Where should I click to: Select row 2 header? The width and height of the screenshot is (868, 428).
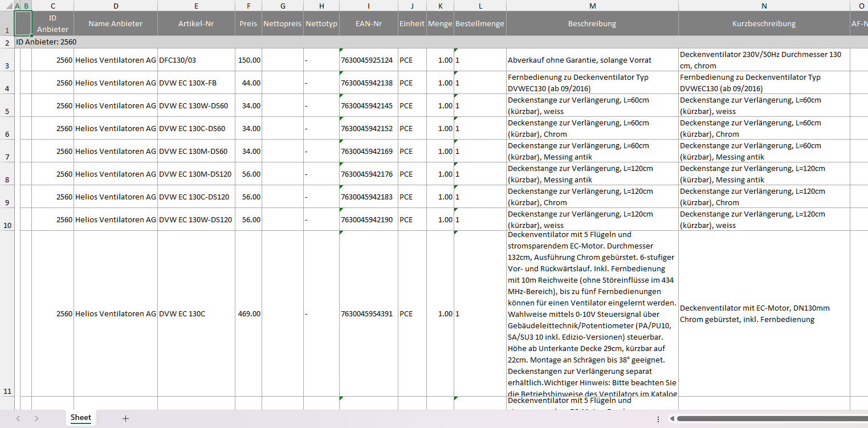7,42
